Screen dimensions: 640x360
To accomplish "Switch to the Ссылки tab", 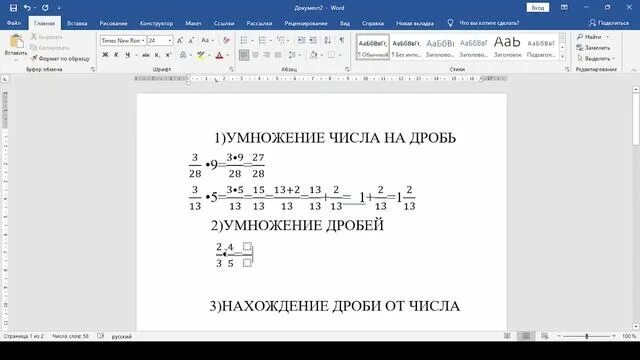I will pyautogui.click(x=224, y=23).
